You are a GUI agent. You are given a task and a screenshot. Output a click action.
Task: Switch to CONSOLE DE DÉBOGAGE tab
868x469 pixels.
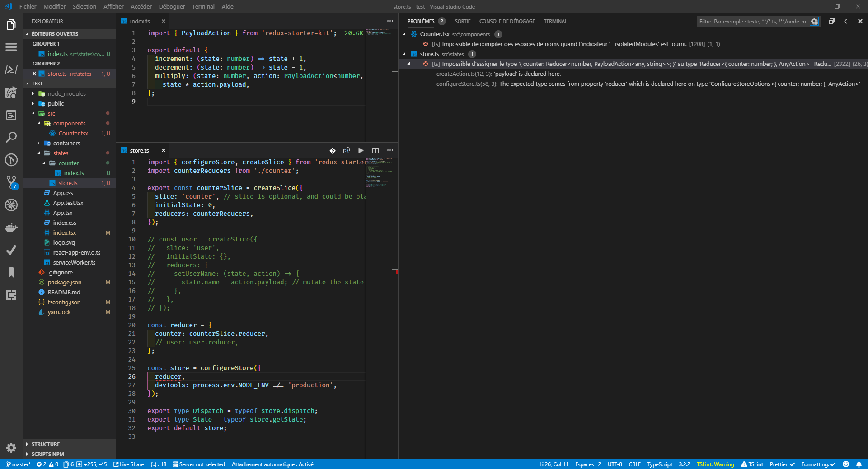click(x=507, y=21)
